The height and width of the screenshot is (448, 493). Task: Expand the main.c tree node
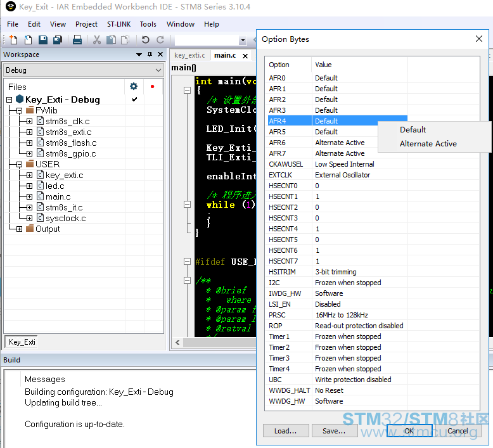pyautogui.click(x=30, y=197)
